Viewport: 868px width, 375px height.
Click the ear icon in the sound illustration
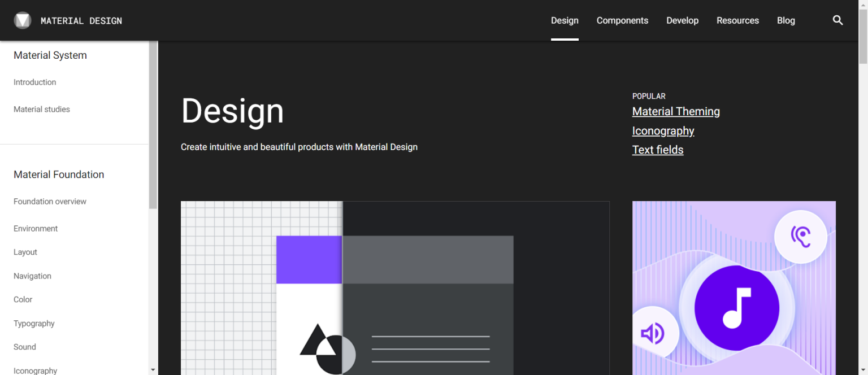click(801, 237)
